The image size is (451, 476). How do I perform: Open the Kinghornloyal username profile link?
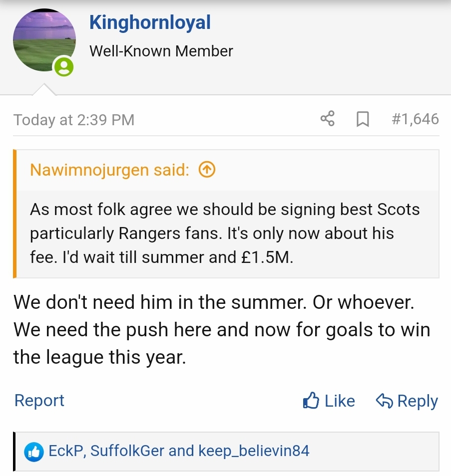pyautogui.click(x=150, y=22)
